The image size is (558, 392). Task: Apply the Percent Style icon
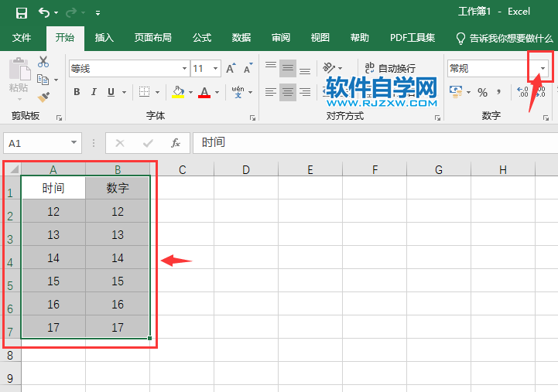pyautogui.click(x=483, y=93)
